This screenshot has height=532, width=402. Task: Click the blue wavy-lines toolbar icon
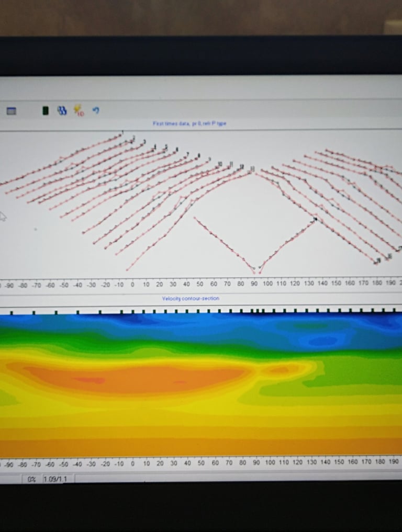(x=62, y=110)
